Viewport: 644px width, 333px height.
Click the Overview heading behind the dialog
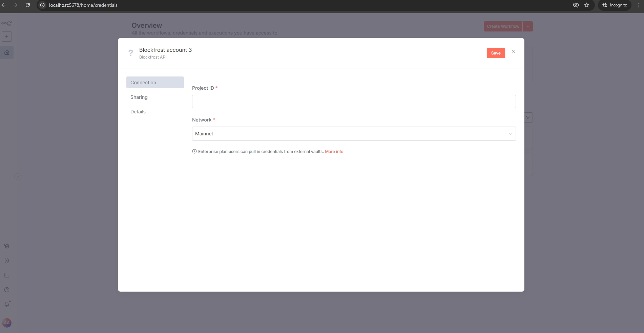147,25
